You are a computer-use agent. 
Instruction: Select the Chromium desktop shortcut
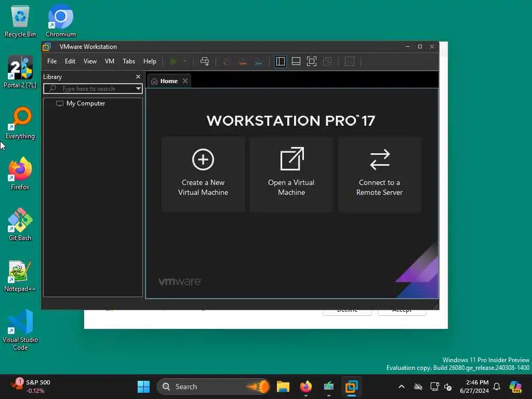pos(61,21)
